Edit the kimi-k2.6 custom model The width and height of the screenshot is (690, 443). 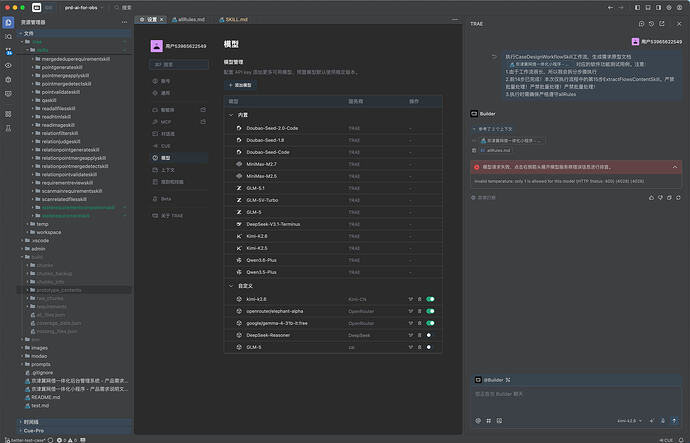tap(411, 299)
